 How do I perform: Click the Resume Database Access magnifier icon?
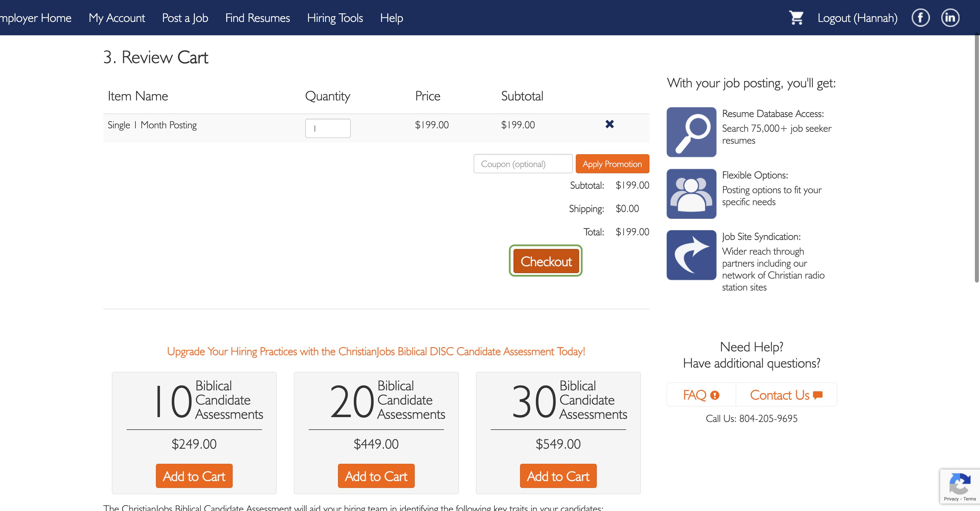(691, 132)
